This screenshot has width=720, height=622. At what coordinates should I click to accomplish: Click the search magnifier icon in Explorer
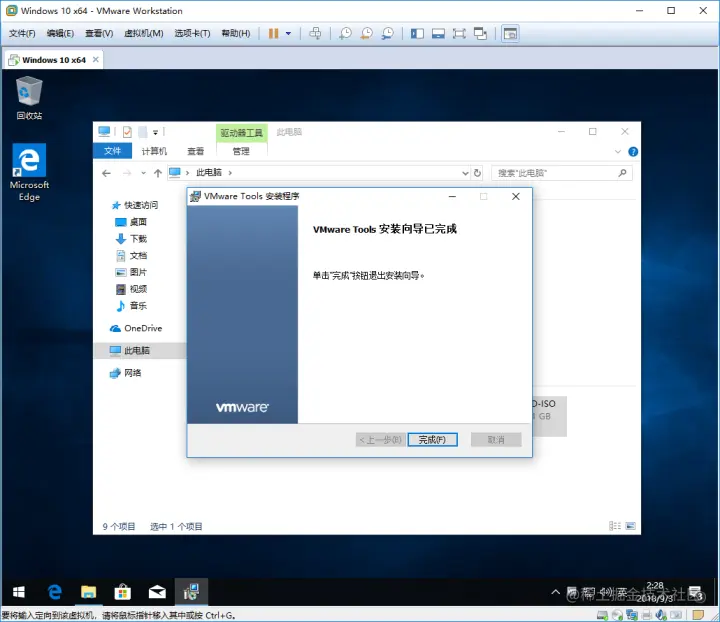[622, 173]
